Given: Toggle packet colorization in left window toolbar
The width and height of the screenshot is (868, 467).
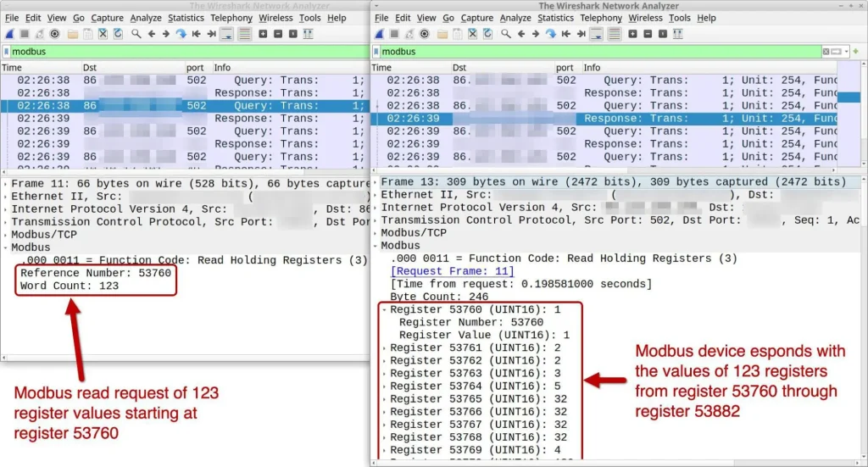Looking at the screenshot, I should [x=244, y=34].
